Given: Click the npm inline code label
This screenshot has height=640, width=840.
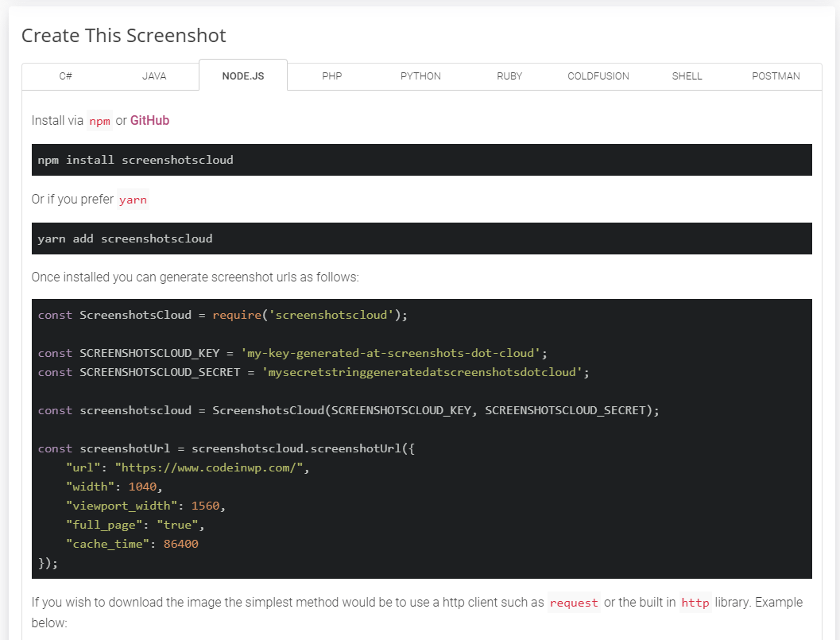Looking at the screenshot, I should click(99, 121).
